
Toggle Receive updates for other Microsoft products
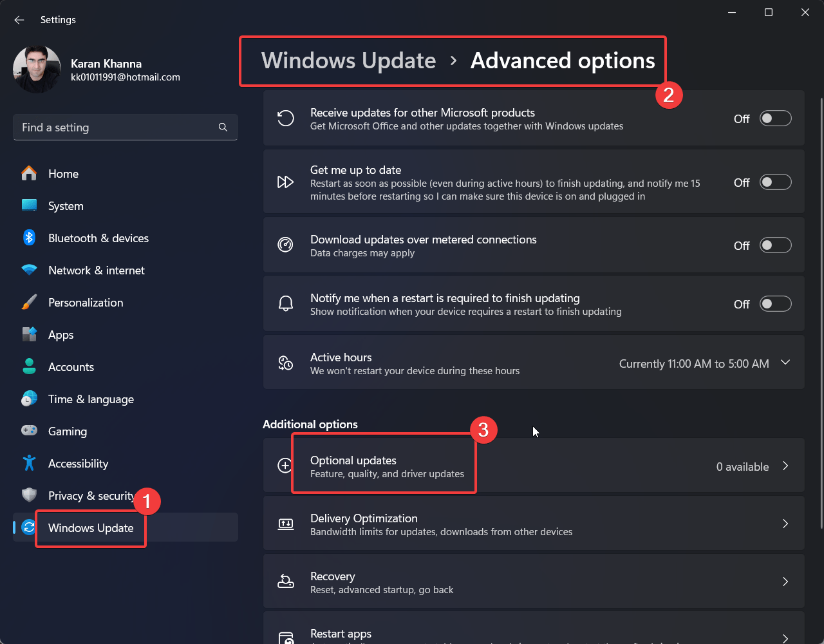tap(775, 118)
